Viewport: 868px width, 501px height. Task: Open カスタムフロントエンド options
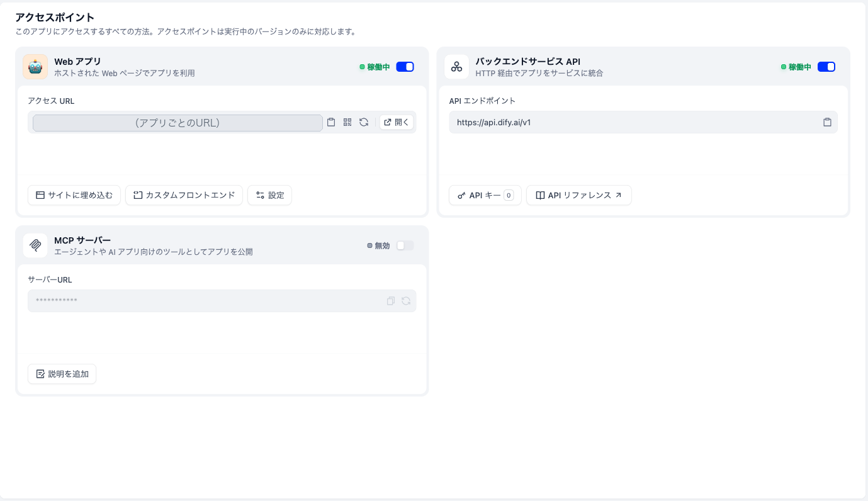[x=184, y=195]
